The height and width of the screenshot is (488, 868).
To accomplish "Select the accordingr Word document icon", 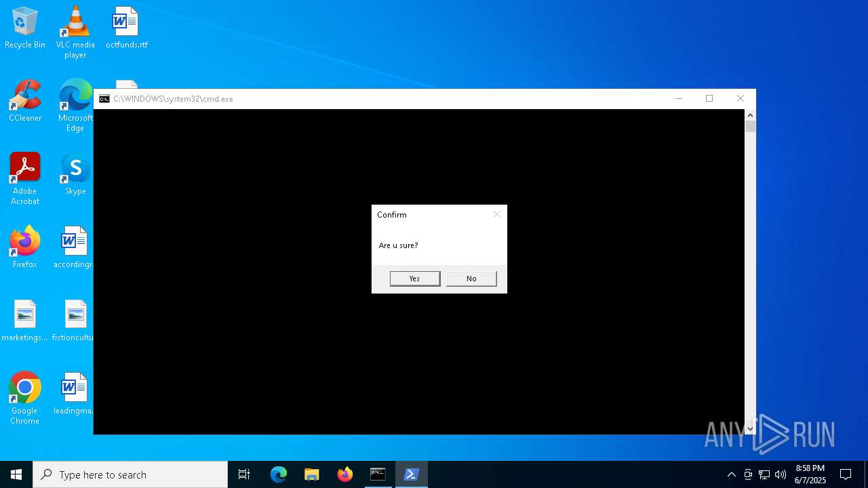I will (x=73, y=247).
